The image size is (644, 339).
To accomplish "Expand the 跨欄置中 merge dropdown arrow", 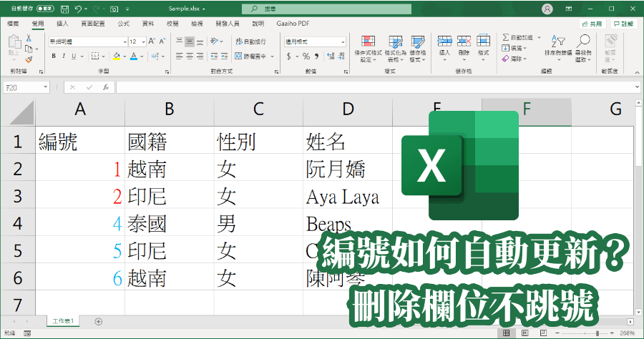I will pos(272,56).
